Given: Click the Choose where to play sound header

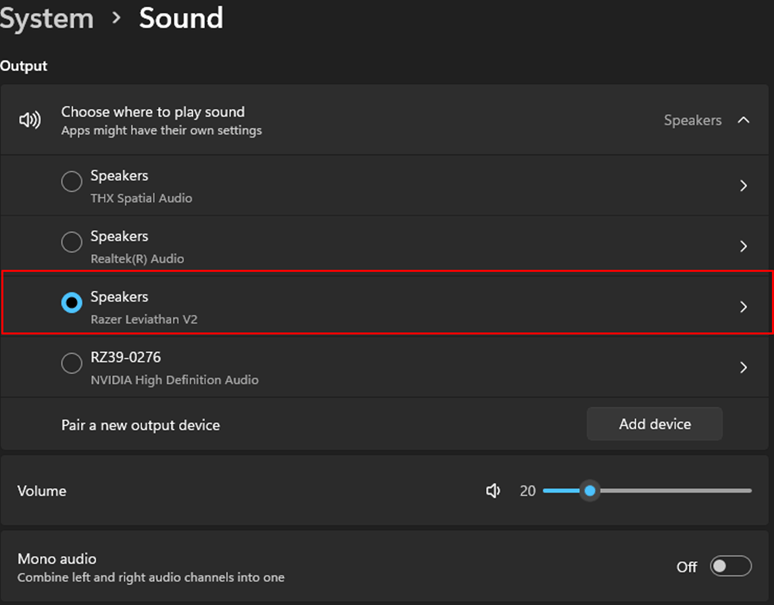Looking at the screenshot, I should pyautogui.click(x=153, y=112).
